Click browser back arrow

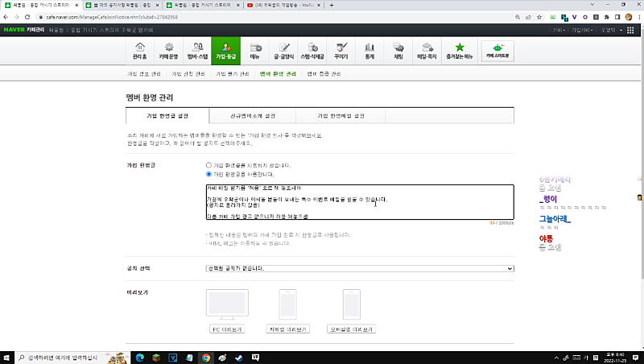point(6,17)
